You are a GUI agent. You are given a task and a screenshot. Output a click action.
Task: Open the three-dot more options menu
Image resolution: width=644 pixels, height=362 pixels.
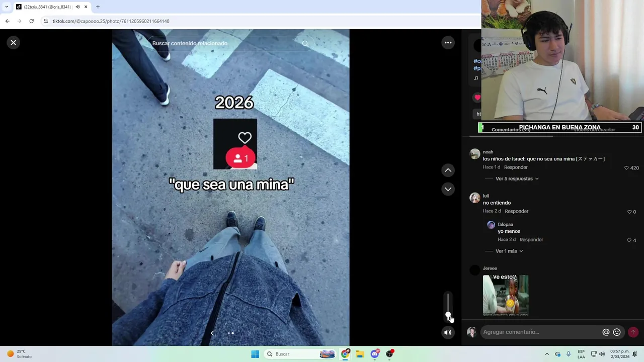[448, 43]
